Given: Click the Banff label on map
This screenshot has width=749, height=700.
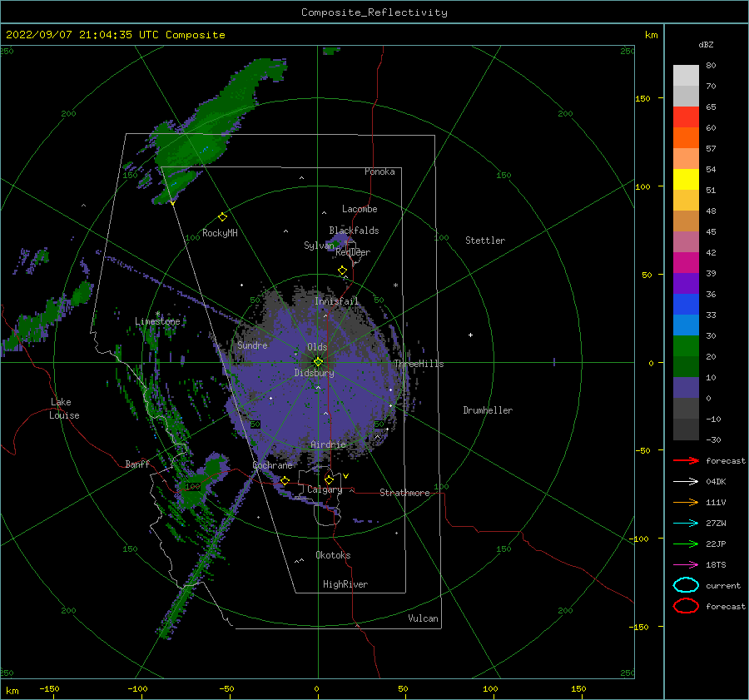Looking at the screenshot, I should pos(137,464).
